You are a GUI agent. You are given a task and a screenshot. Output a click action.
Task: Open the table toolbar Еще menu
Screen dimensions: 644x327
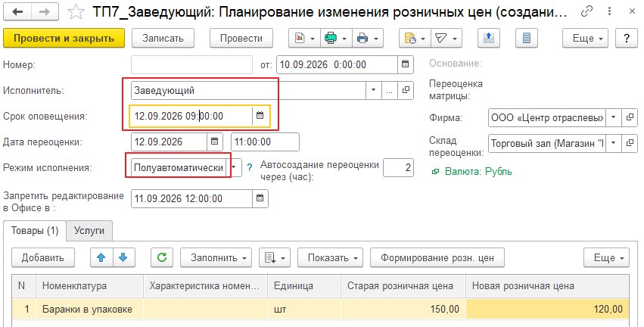606,257
